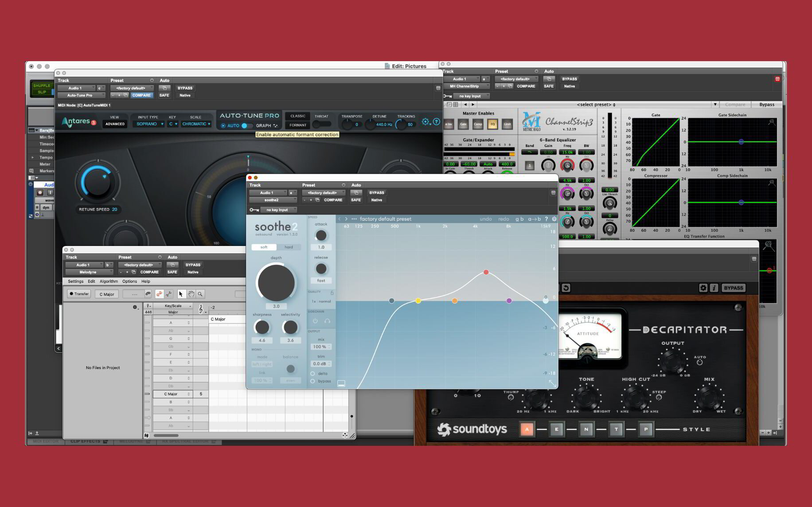812x507 pixels.
Task: Click undo in soothe2
Action: click(x=486, y=218)
